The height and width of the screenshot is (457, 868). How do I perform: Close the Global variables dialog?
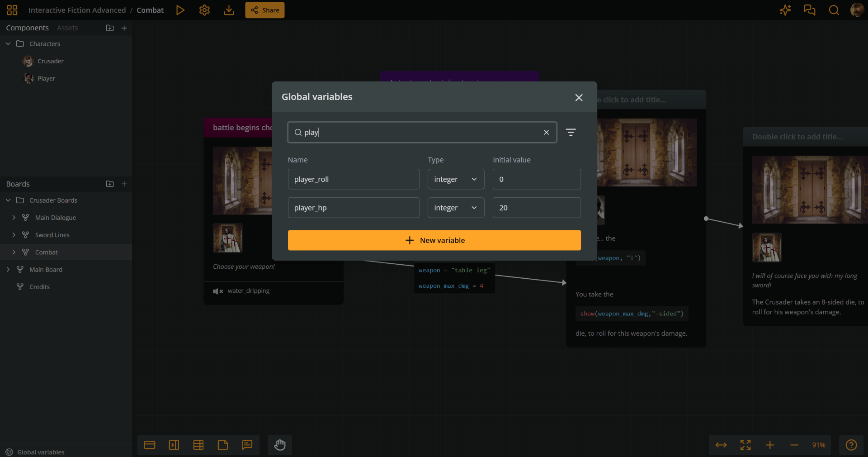coord(579,97)
